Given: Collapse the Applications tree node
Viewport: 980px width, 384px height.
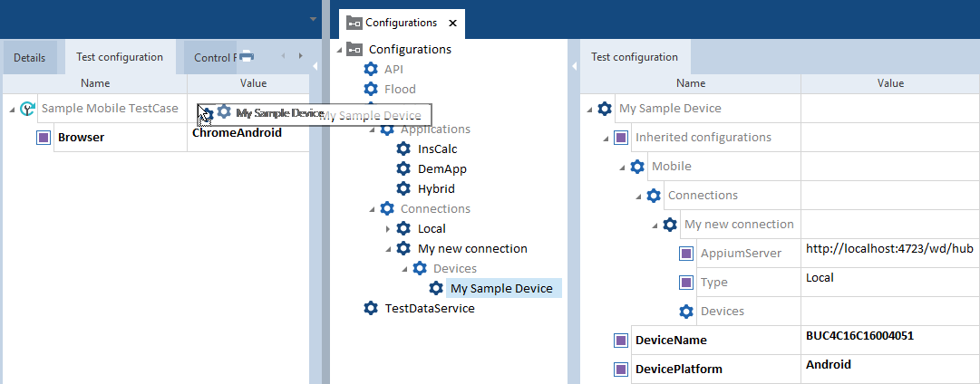Looking at the screenshot, I should (x=372, y=130).
